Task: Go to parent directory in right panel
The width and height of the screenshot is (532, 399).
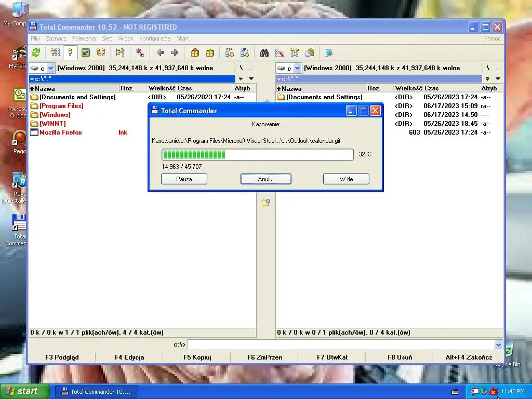Action: [497, 68]
